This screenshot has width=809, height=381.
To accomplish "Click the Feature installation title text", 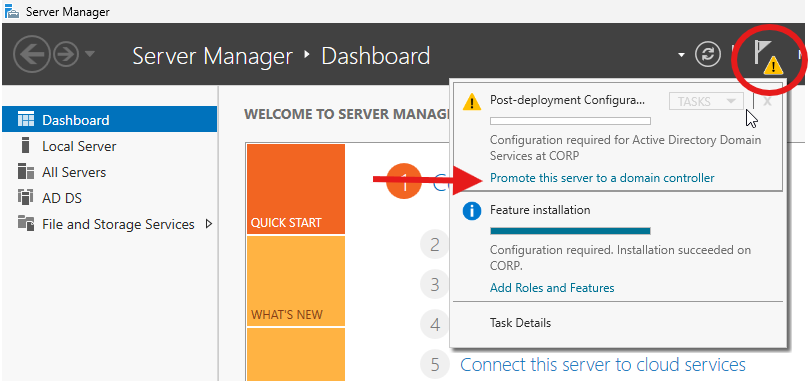I will tap(540, 210).
